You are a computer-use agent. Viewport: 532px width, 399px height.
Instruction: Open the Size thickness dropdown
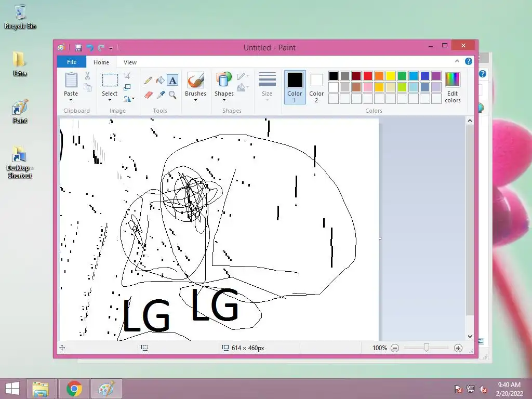click(267, 87)
